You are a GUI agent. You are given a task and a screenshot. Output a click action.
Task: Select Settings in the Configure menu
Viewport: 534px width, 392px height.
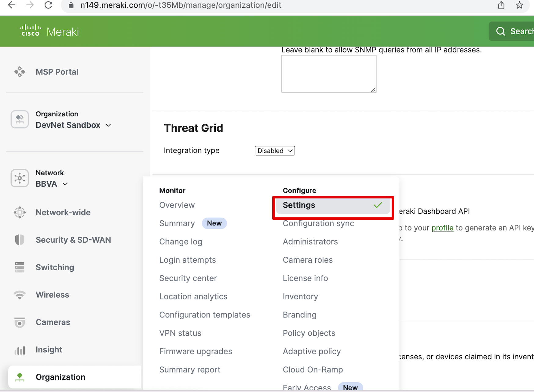click(332, 205)
